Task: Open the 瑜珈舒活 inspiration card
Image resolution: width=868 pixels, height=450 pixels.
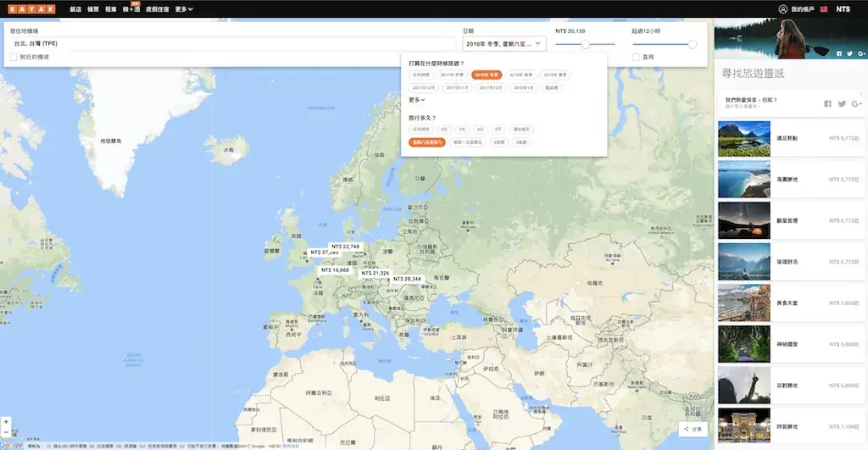Action: (x=791, y=262)
